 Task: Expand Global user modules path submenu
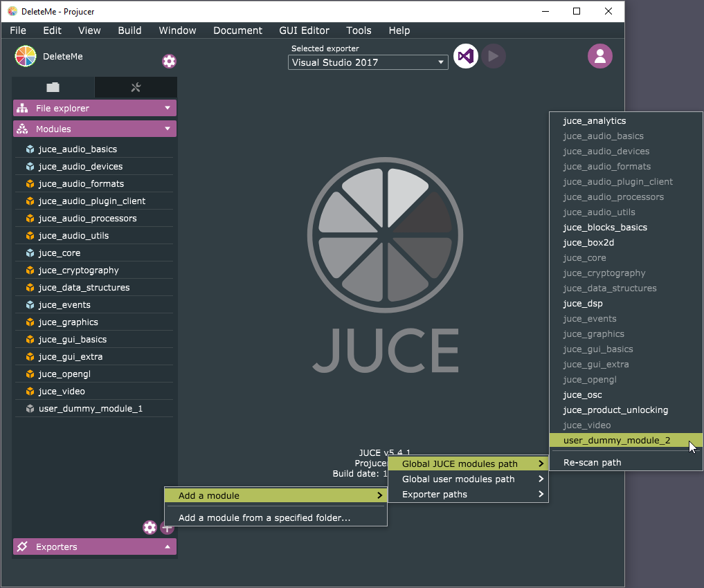[x=468, y=479]
